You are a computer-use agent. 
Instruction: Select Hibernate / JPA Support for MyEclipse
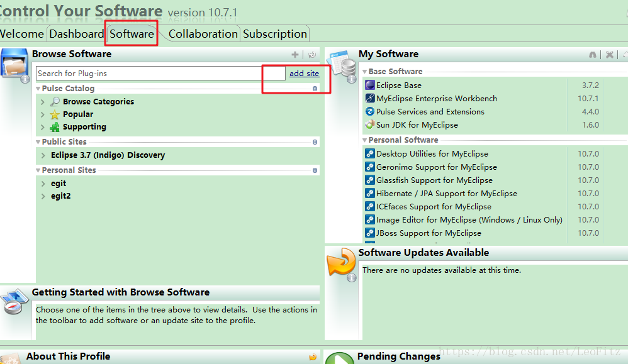[447, 193]
